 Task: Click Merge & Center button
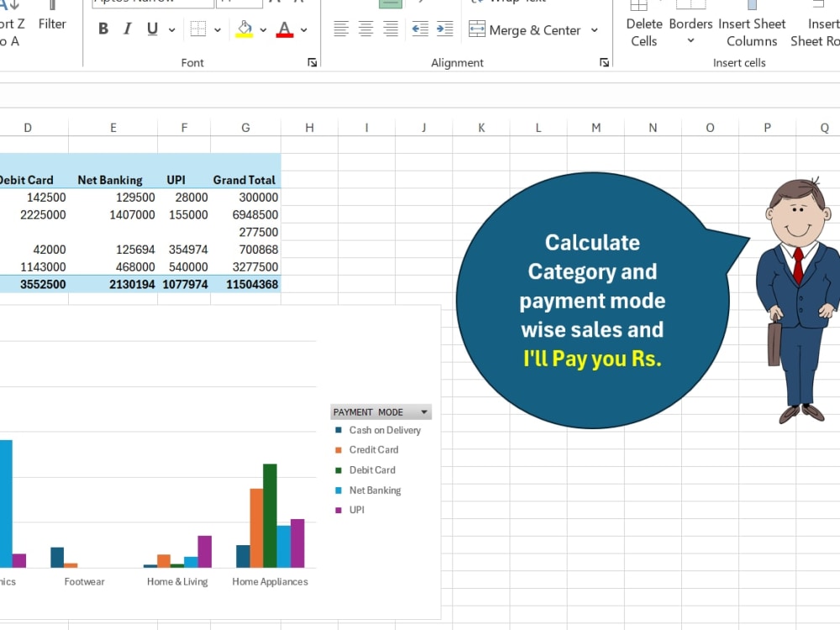(524, 30)
